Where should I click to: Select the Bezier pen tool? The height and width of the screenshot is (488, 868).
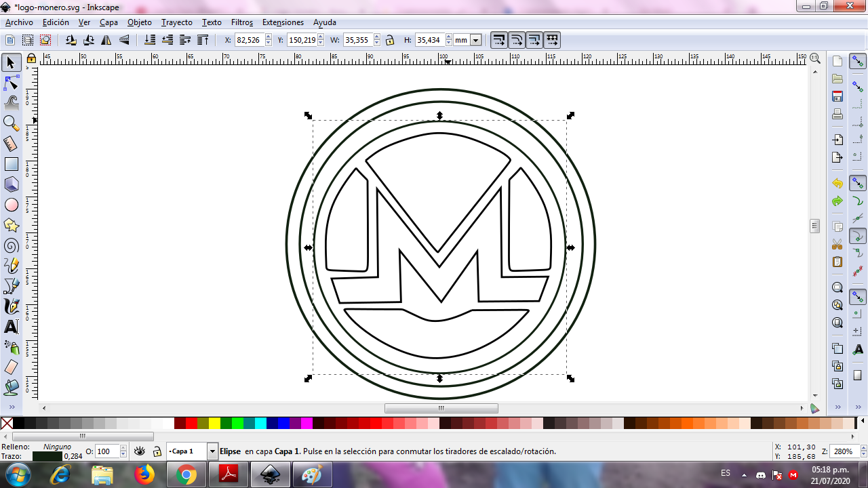click(11, 286)
